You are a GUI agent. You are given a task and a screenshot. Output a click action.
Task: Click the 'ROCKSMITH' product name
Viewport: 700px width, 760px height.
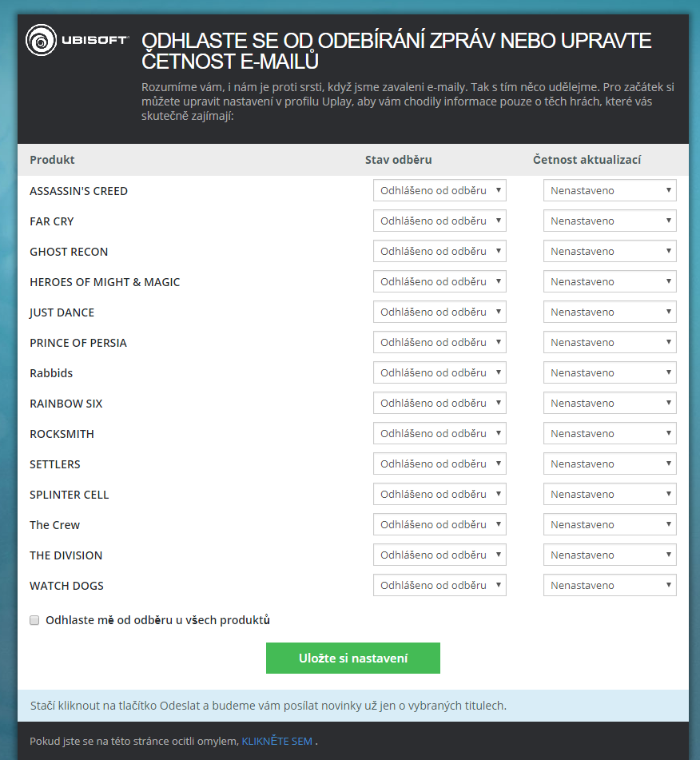point(62,434)
